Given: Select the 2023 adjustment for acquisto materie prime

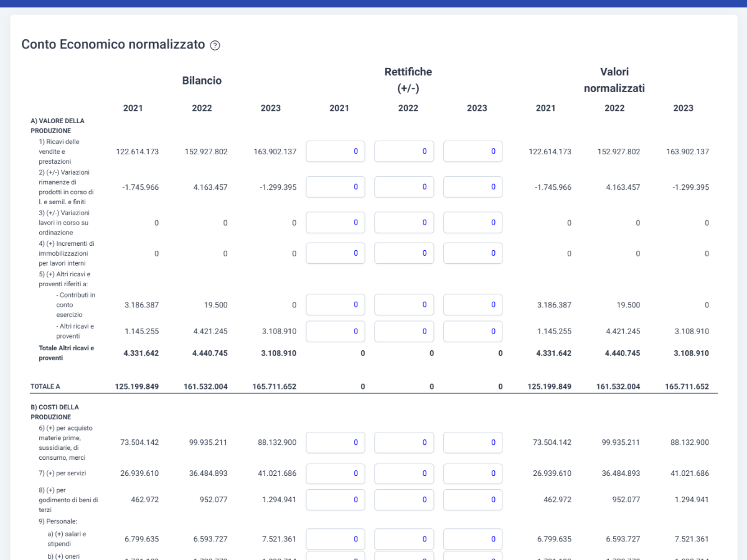Looking at the screenshot, I should (x=473, y=442).
